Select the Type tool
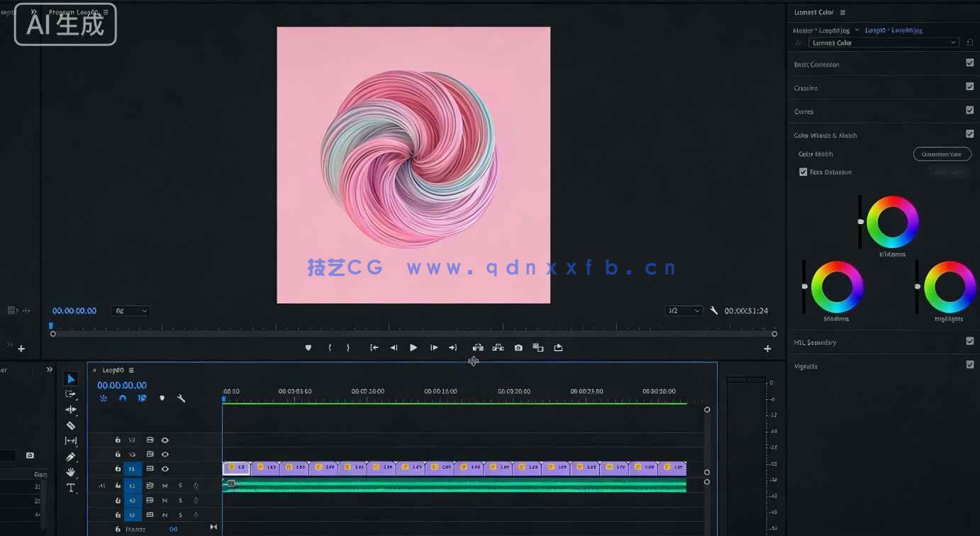980x536 pixels. 71,487
